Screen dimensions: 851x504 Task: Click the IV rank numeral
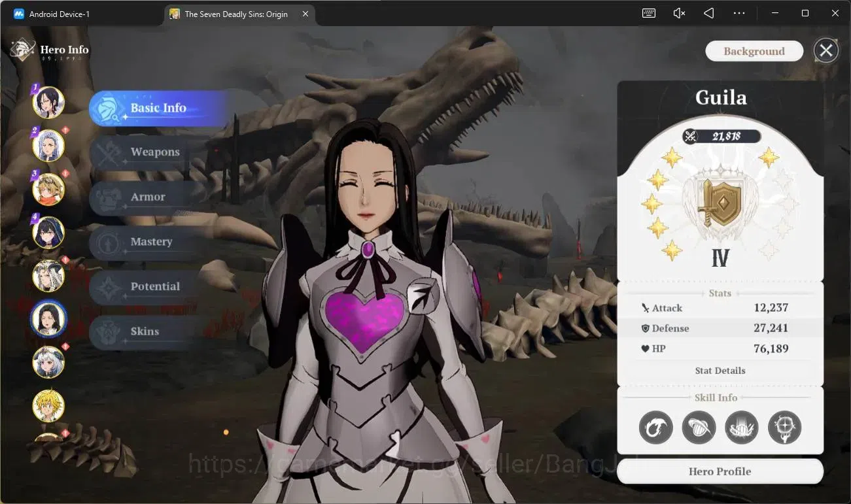720,258
